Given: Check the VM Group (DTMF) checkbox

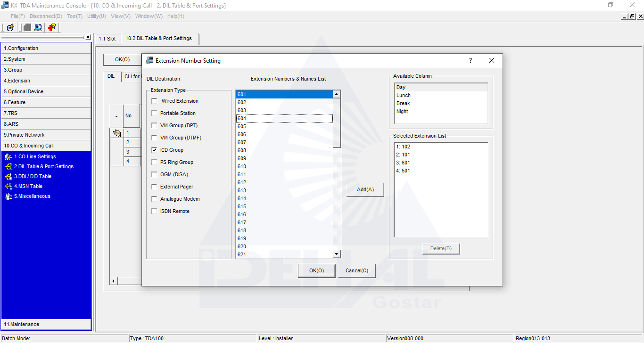Looking at the screenshot, I should (x=154, y=138).
